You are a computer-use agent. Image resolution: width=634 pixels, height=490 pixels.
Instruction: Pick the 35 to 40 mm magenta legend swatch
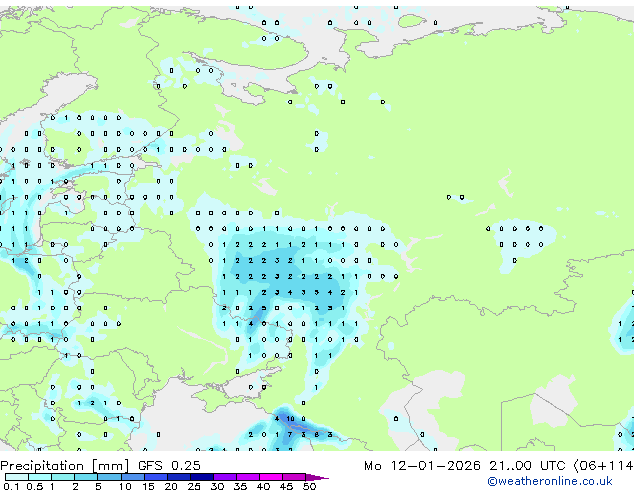pos(247,477)
